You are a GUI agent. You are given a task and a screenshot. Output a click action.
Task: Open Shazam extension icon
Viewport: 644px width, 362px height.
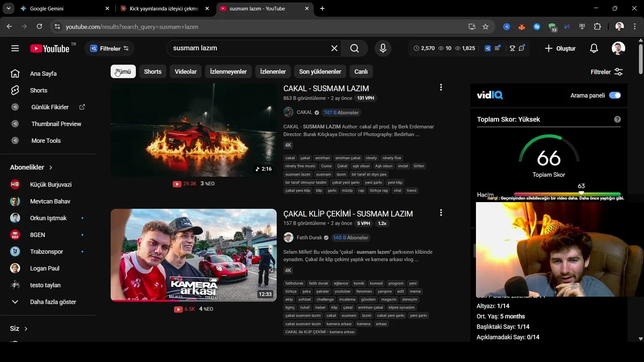click(537, 27)
